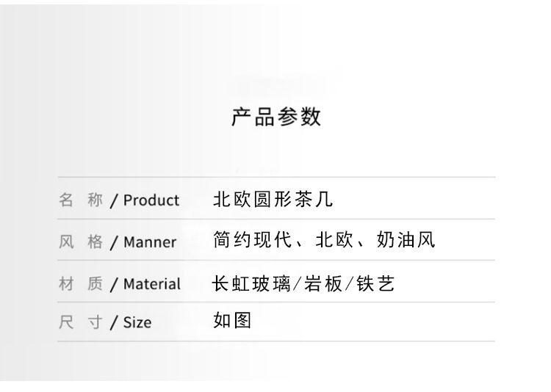Click the 北欧圆形茶几 product name value
This screenshot has width=551, height=392.
(x=273, y=199)
